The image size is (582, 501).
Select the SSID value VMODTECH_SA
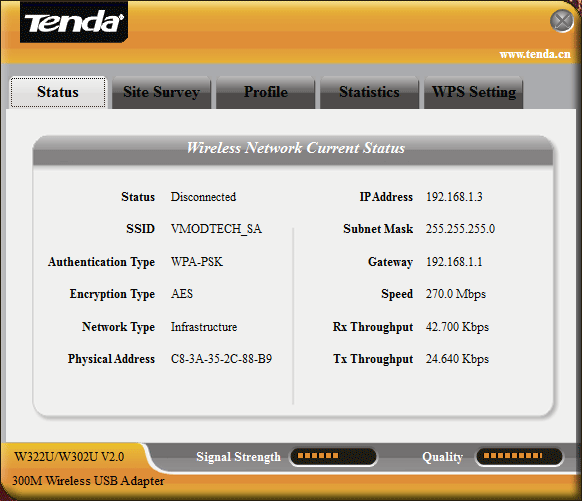tap(216, 229)
